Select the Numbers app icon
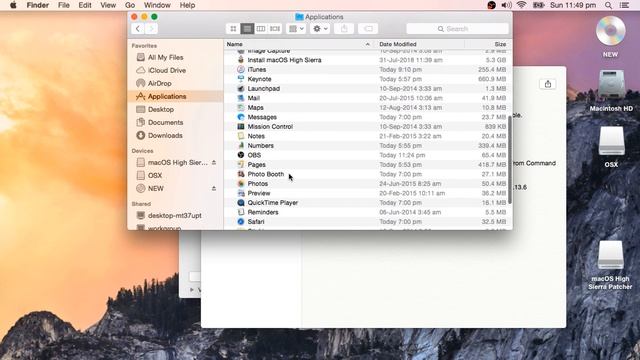Image resolution: width=640 pixels, height=360 pixels. tap(241, 146)
